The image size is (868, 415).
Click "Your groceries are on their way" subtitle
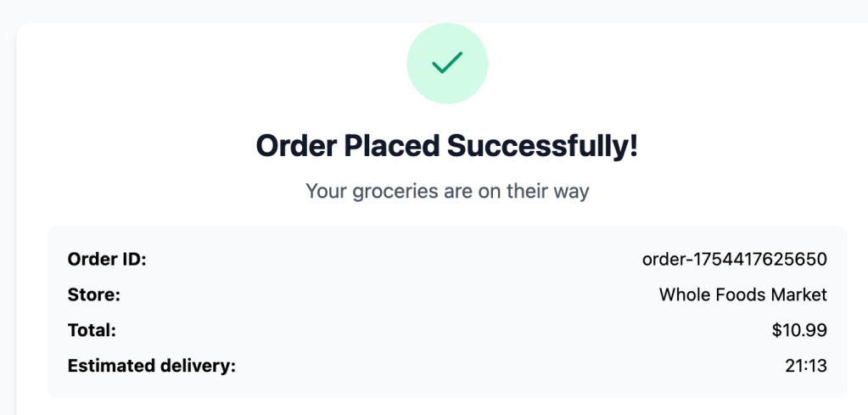pos(446,191)
